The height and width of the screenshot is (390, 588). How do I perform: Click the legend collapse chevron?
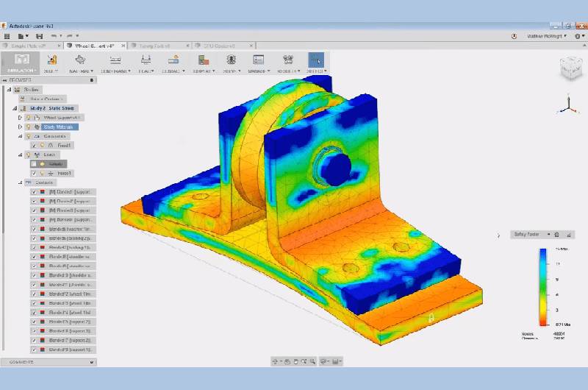click(x=499, y=235)
